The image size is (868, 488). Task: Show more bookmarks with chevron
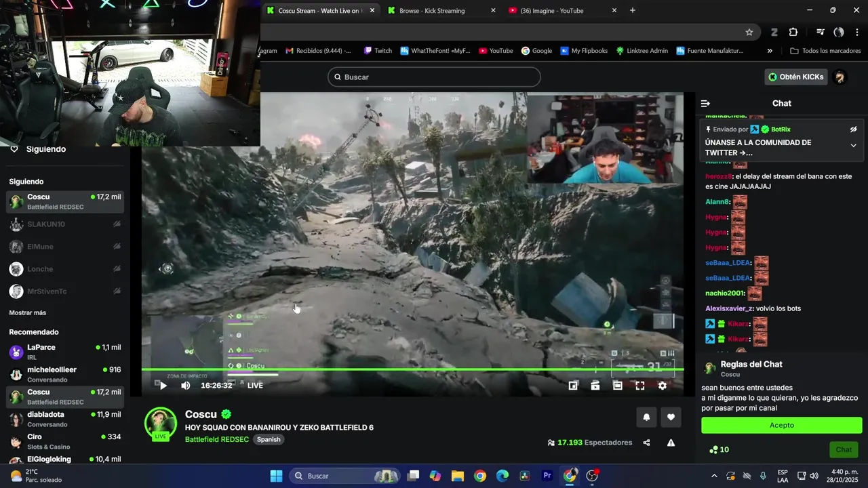pyautogui.click(x=770, y=51)
